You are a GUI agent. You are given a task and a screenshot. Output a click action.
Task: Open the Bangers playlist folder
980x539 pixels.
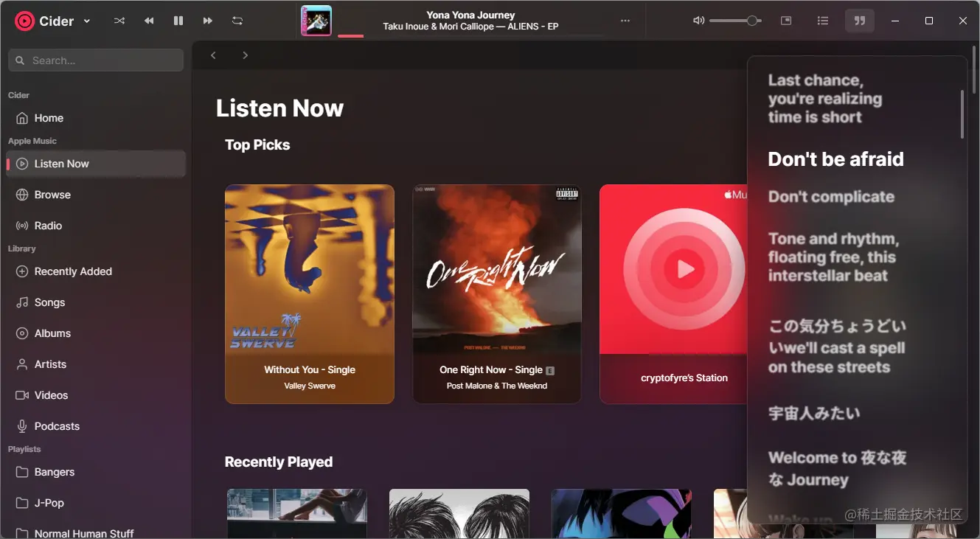click(96, 472)
